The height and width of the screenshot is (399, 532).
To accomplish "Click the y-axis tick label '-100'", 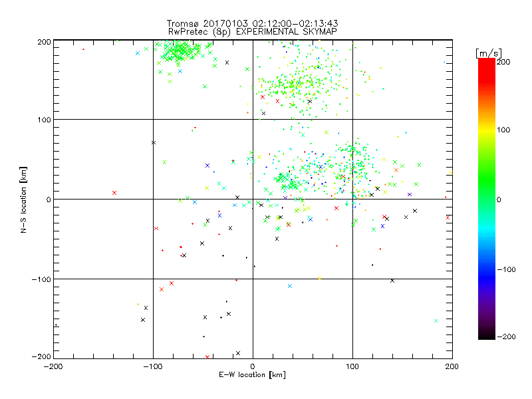I will [41, 279].
